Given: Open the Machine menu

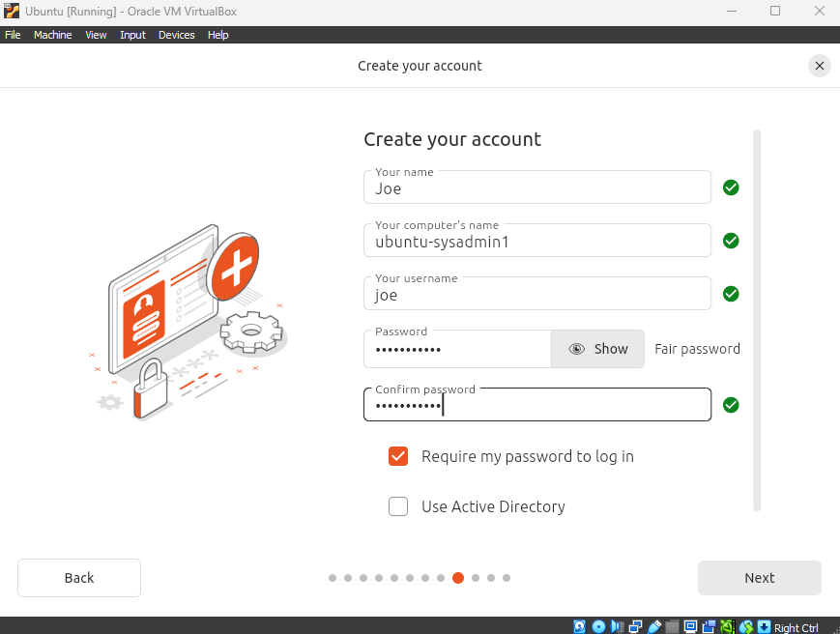Looking at the screenshot, I should [x=52, y=35].
